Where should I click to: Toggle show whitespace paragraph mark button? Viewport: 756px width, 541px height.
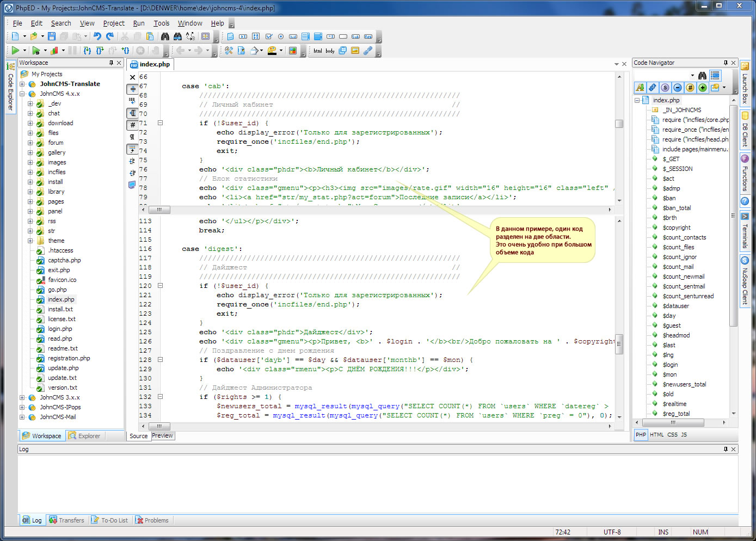coord(132,137)
